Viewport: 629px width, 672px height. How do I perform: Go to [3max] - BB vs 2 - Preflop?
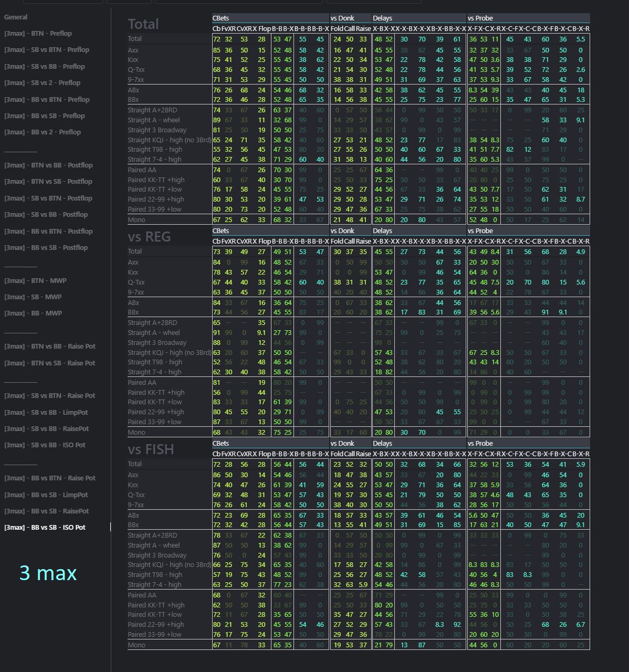(x=43, y=132)
